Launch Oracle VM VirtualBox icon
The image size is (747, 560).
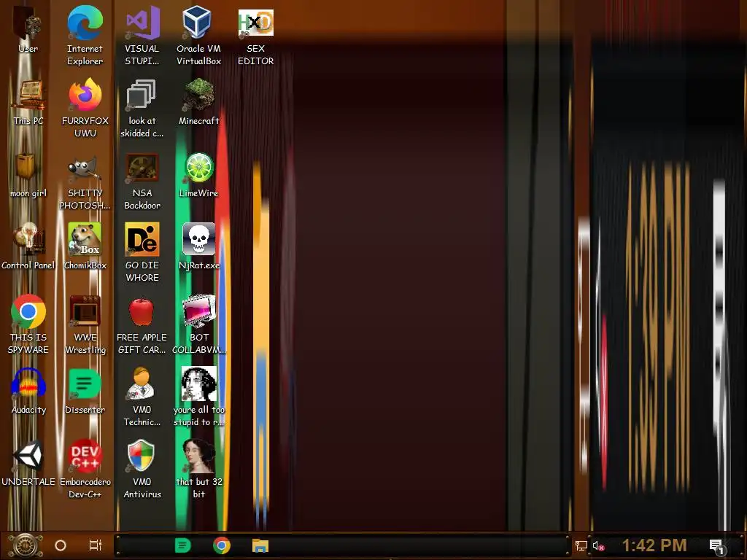click(198, 36)
